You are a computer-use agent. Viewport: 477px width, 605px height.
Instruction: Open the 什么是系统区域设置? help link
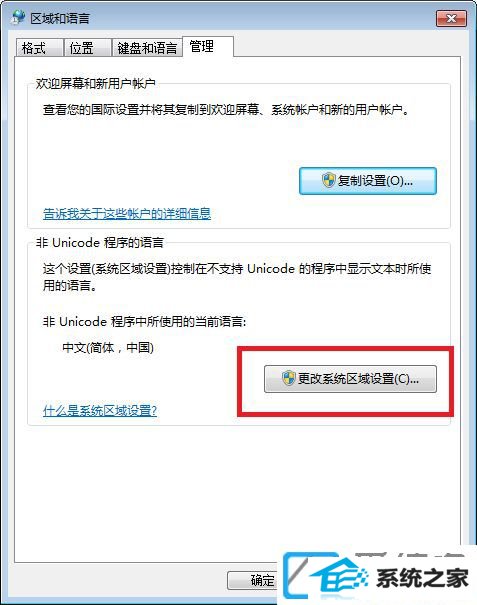(x=100, y=410)
